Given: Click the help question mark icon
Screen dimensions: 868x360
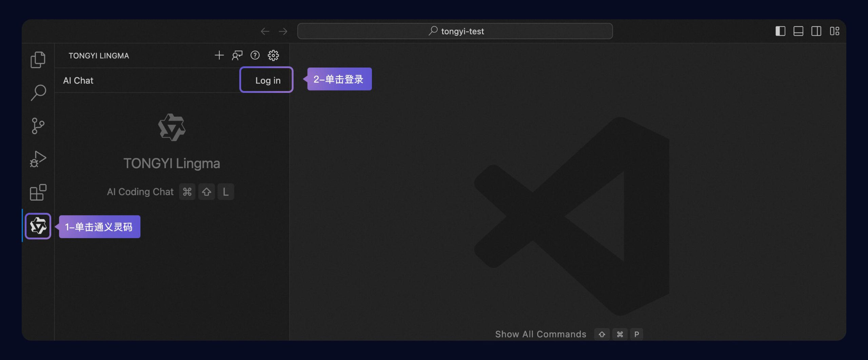Looking at the screenshot, I should (x=255, y=55).
